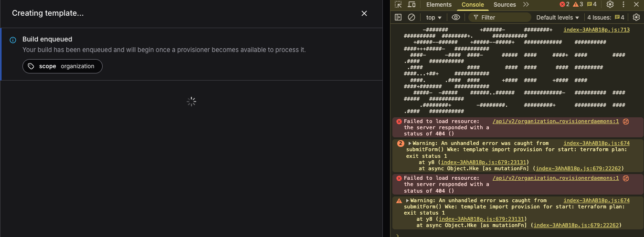Activate the inspect element picker icon
Image resolution: width=644 pixels, height=237 pixels.
[x=398, y=5]
